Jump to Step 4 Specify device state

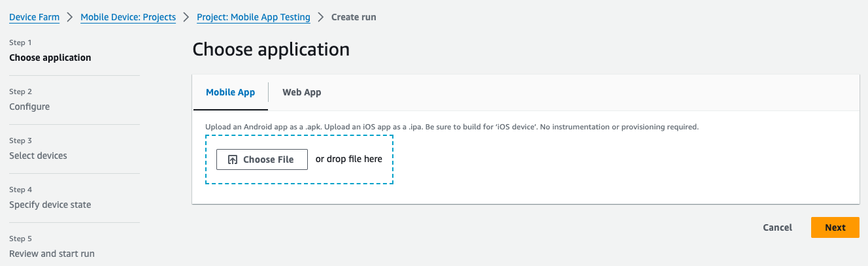(x=50, y=205)
